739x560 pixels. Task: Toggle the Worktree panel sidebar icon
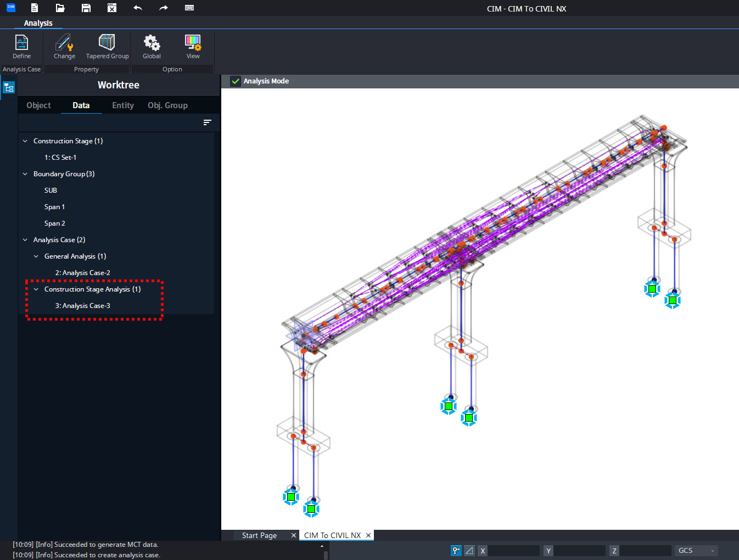(9, 87)
